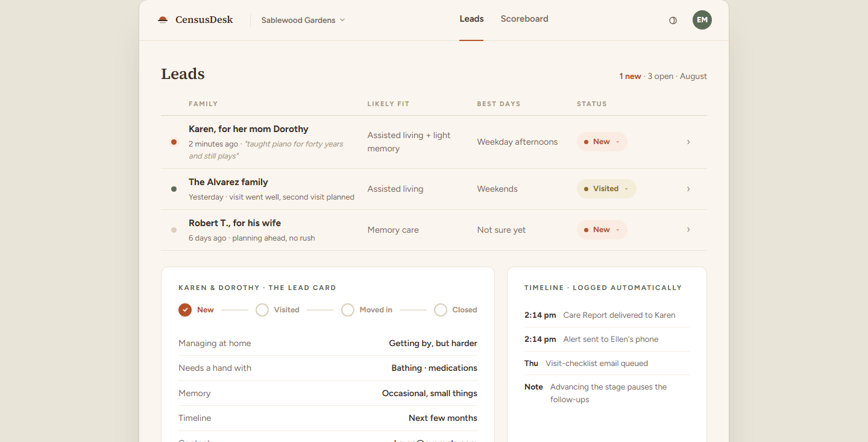Click the 'Not sure yet' cell
The width and height of the screenshot is (868, 442).
[x=502, y=230]
